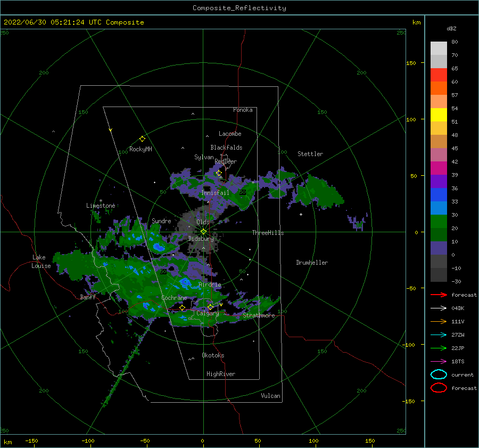Click the Didsbury label
The height and width of the screenshot is (448, 479).
coord(201,239)
